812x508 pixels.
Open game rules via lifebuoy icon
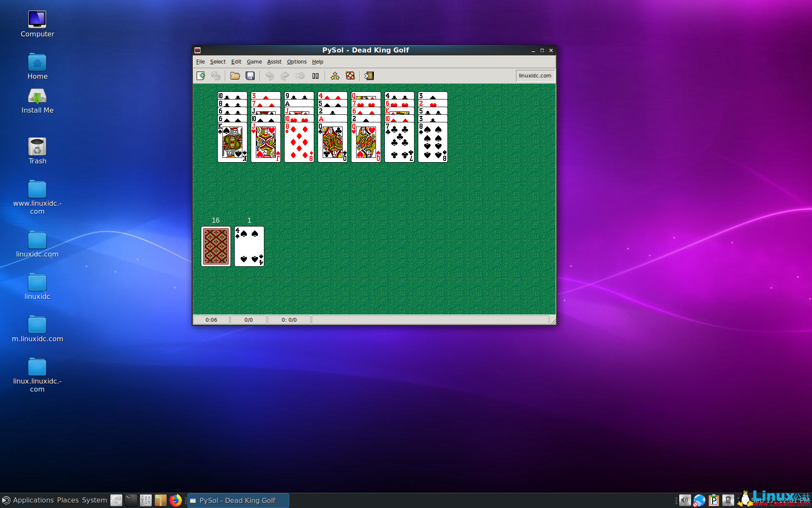point(350,76)
